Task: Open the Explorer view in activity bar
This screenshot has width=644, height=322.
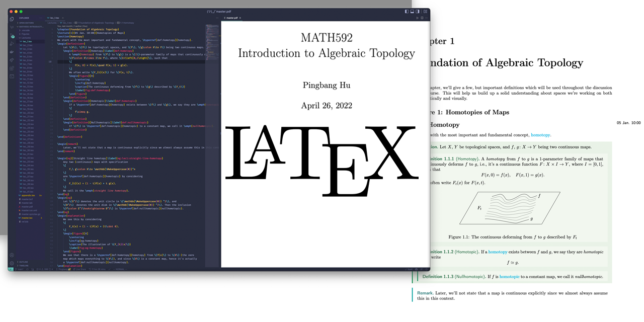Action: (12, 19)
